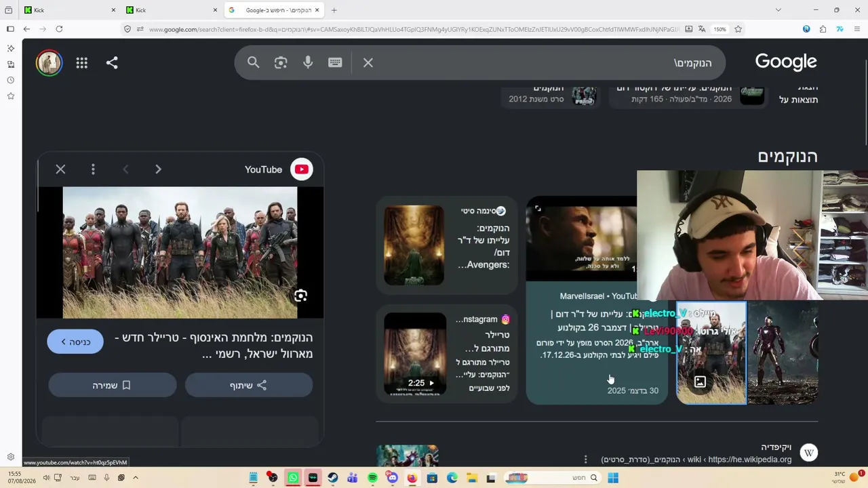Close the YouTube image preview panel
The width and height of the screenshot is (868, 488).
click(60, 169)
